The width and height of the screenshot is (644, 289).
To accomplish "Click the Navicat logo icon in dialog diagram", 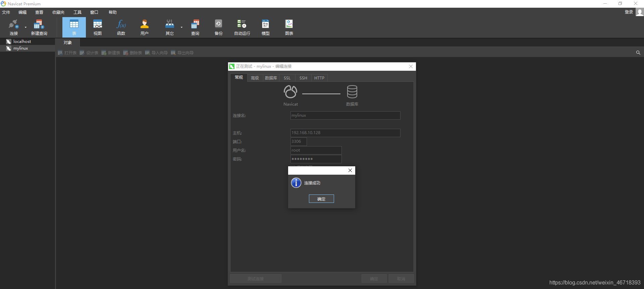I will (x=290, y=92).
